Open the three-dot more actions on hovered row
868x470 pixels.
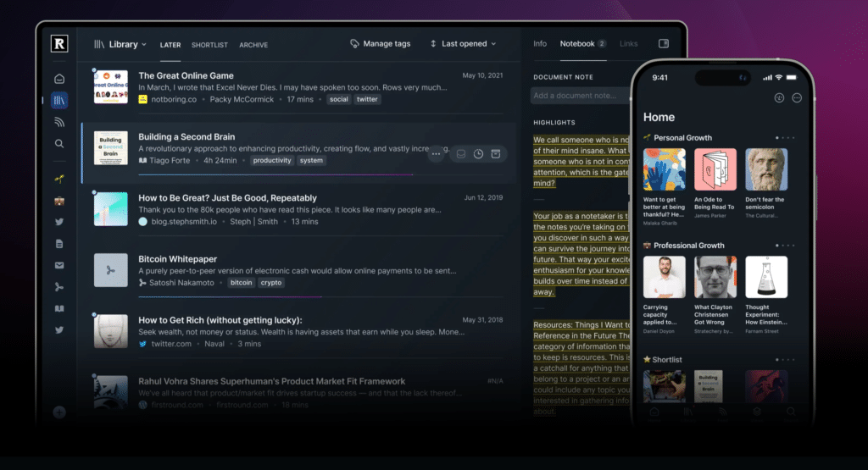(x=436, y=154)
